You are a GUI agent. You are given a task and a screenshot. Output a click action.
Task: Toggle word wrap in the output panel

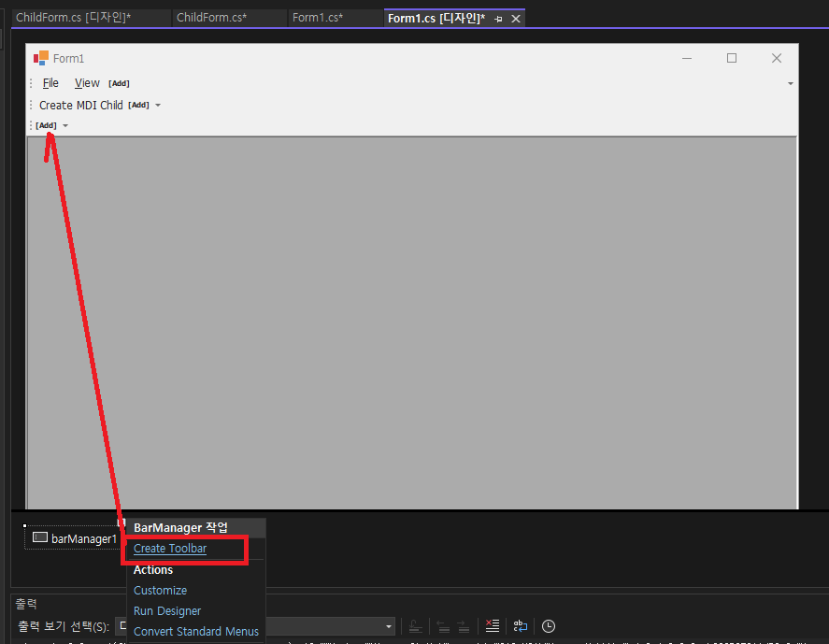click(x=521, y=626)
